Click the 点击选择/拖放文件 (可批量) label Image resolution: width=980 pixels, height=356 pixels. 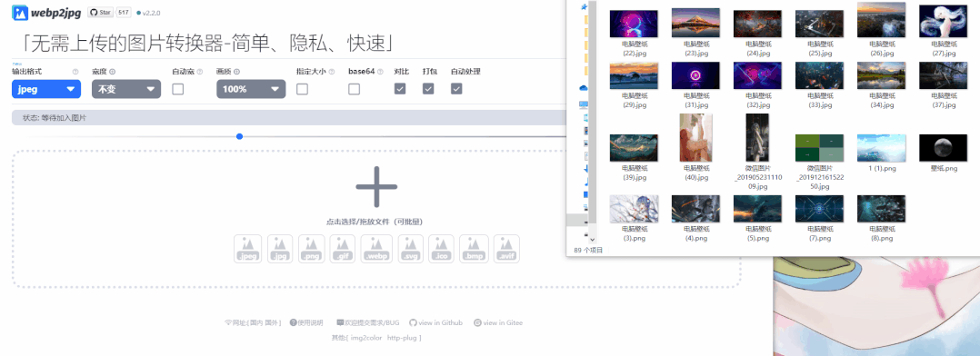click(375, 222)
